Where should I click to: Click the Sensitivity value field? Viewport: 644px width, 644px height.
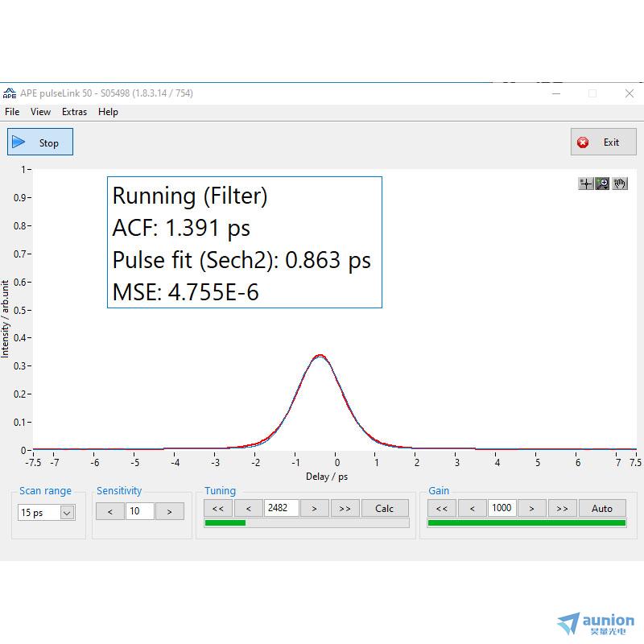139,511
